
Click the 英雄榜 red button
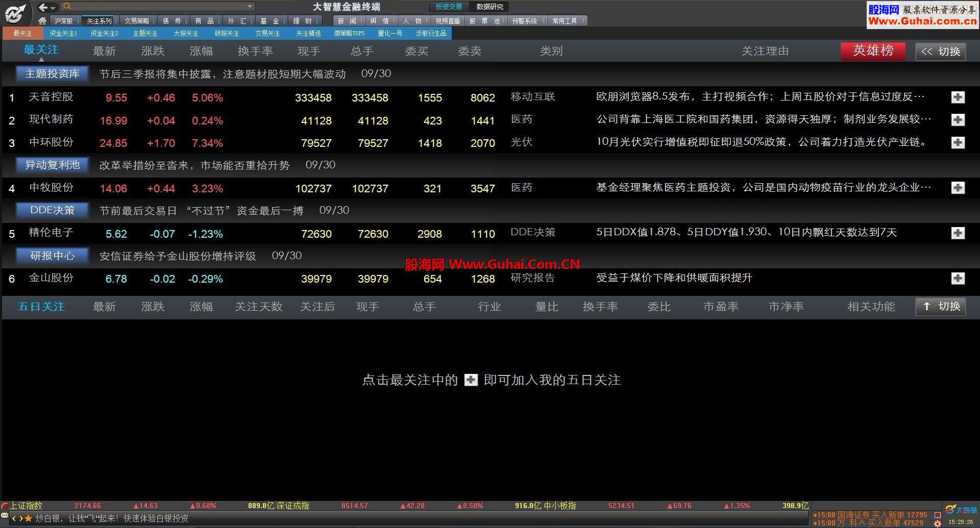pos(873,51)
